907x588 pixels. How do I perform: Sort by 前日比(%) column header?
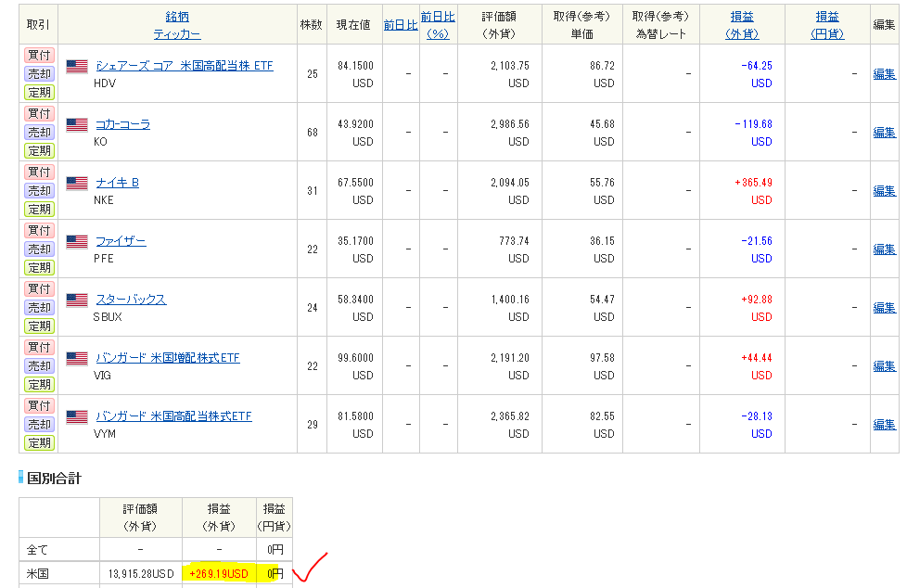pos(438,25)
